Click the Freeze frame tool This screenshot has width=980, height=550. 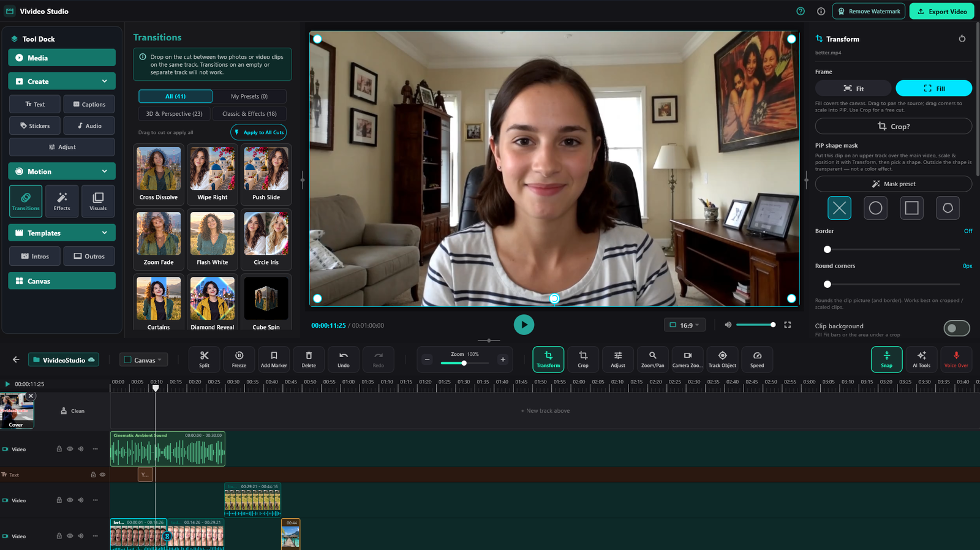click(239, 360)
